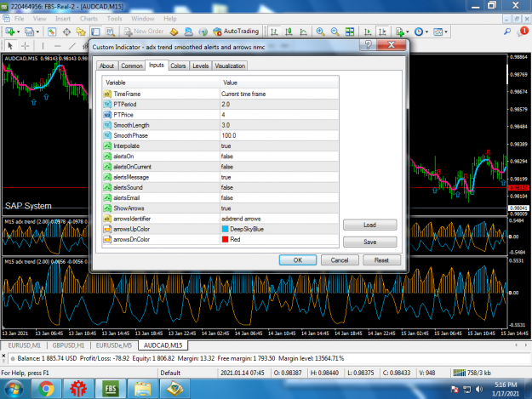
Task: Open the Market Watch window icon
Action: click(52, 31)
